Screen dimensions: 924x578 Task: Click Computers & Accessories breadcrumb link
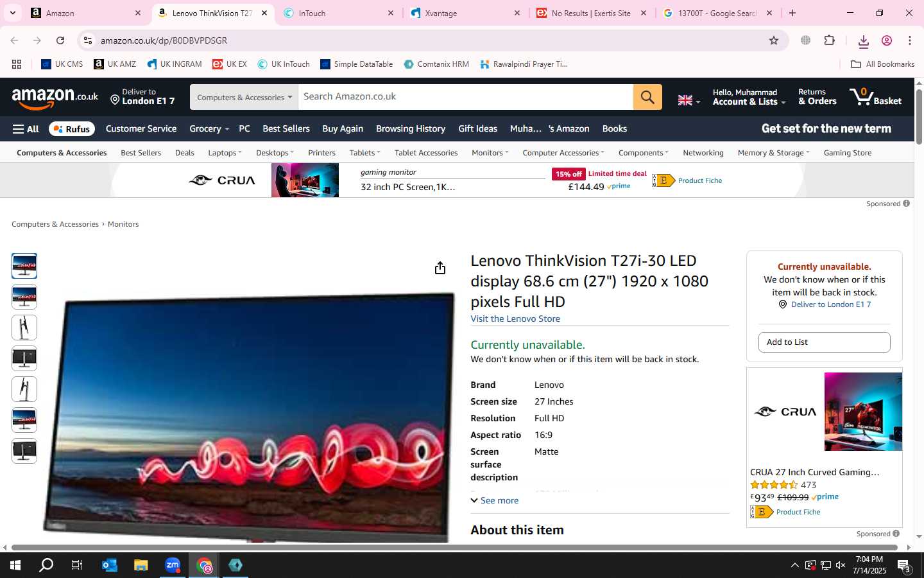point(55,224)
